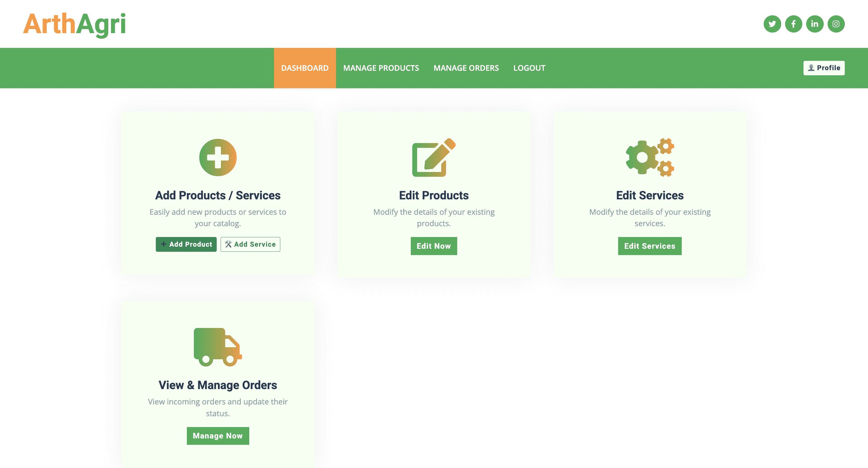Open Manage Orders menu item

click(x=466, y=68)
